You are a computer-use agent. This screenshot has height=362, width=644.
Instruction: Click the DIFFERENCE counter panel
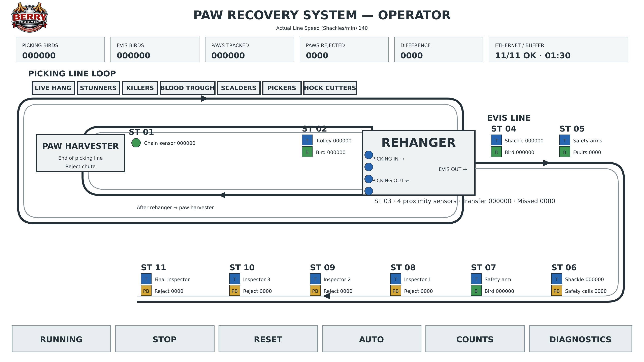439,49
